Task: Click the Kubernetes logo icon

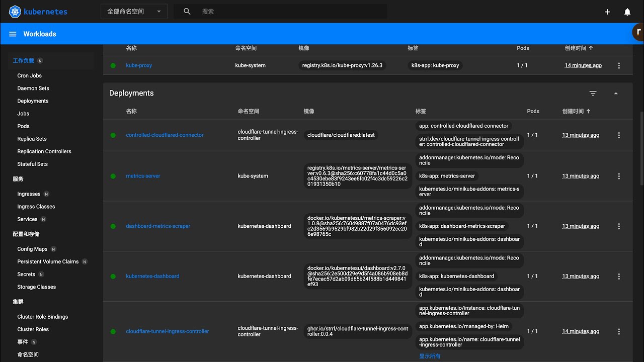Action: [15, 11]
